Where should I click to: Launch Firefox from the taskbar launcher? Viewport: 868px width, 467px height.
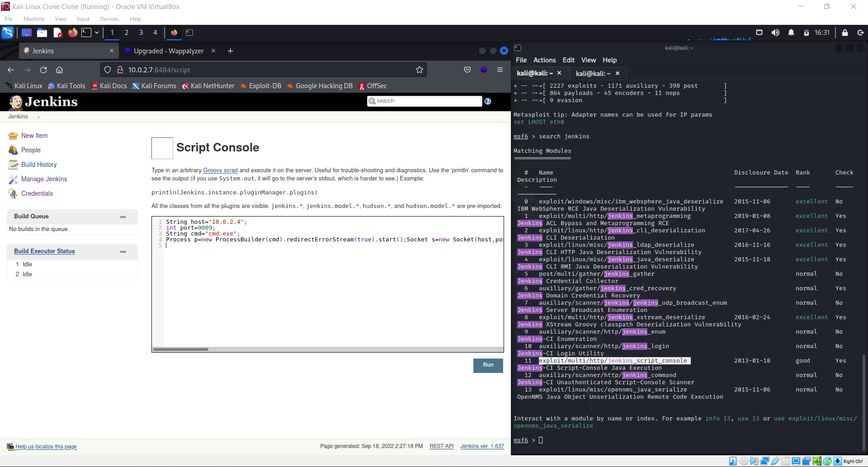click(73, 33)
